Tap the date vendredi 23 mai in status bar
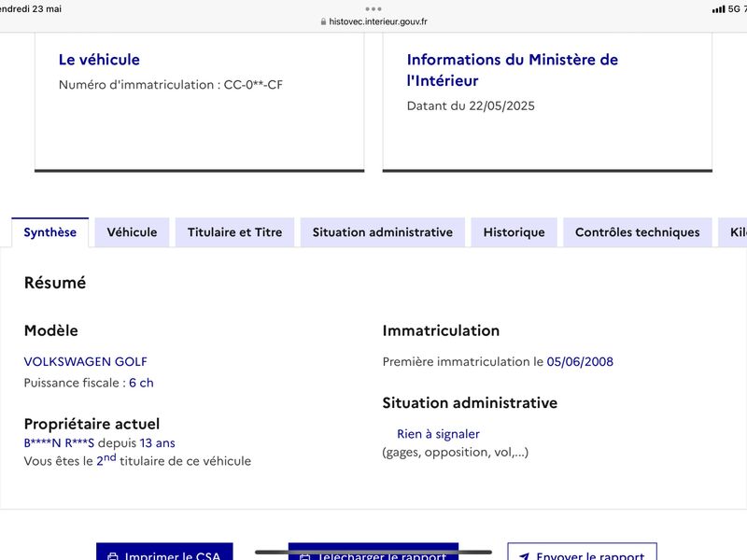 (x=31, y=9)
